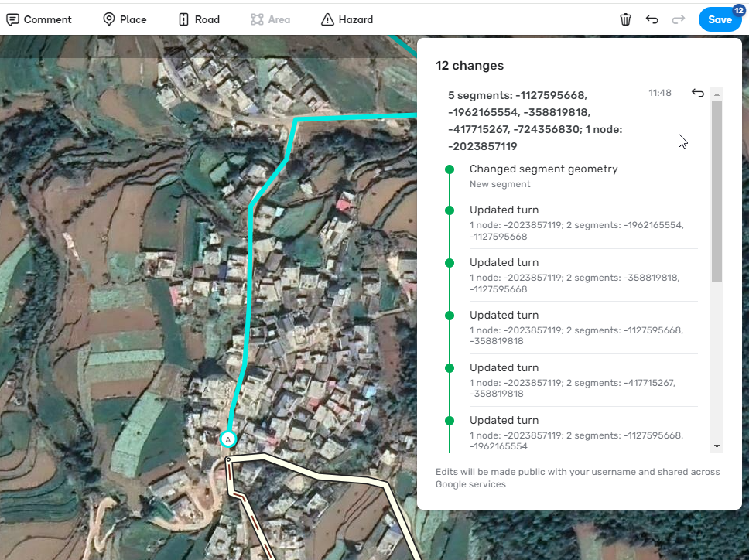Image resolution: width=749 pixels, height=560 pixels.
Task: Select 'Updated turn' entry with segments -1127595668, -358819818
Action: [583, 327]
